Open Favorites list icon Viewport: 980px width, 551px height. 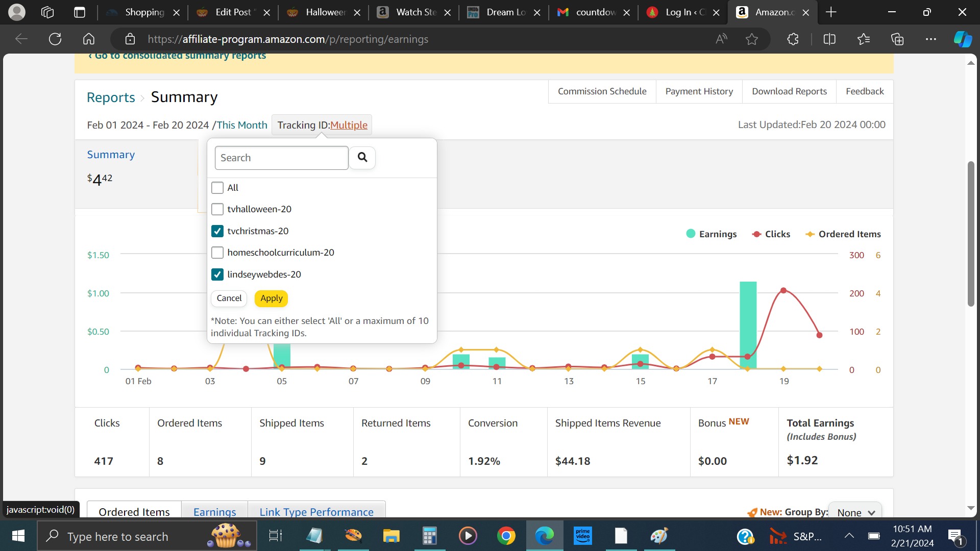[x=864, y=39]
